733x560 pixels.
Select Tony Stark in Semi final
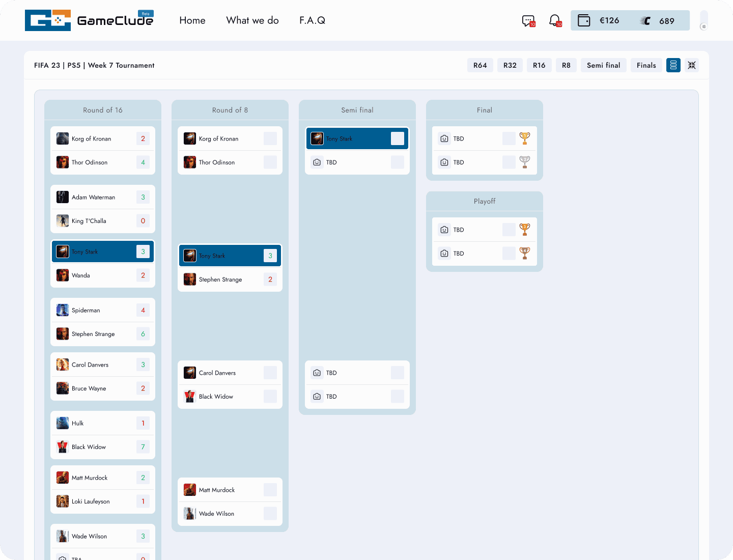pyautogui.click(x=357, y=138)
